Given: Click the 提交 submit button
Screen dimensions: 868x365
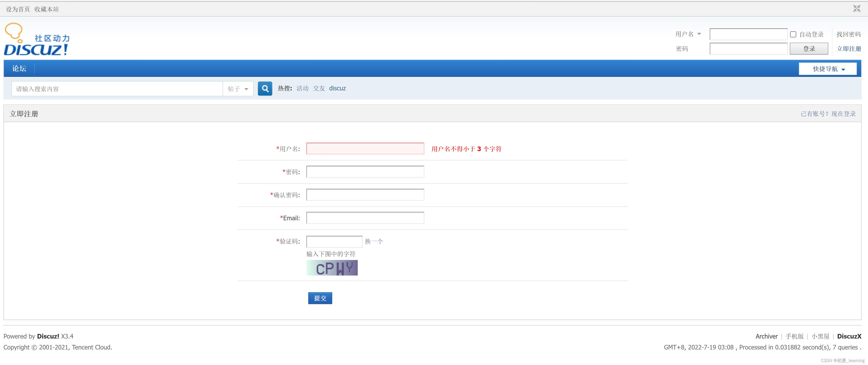Looking at the screenshot, I should coord(320,298).
